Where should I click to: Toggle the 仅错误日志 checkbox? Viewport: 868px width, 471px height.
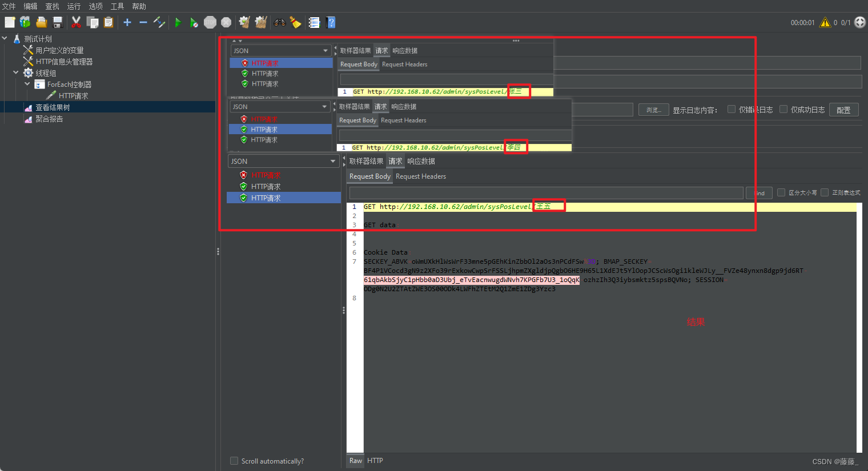click(x=731, y=109)
